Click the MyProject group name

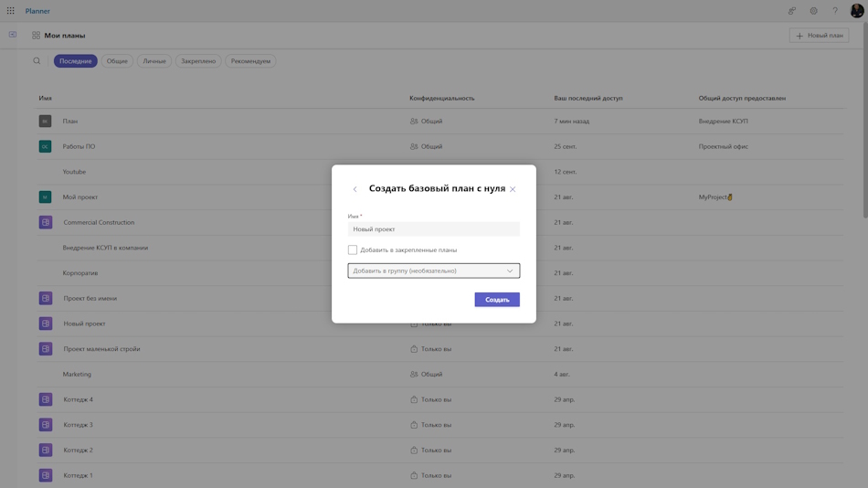coord(715,196)
